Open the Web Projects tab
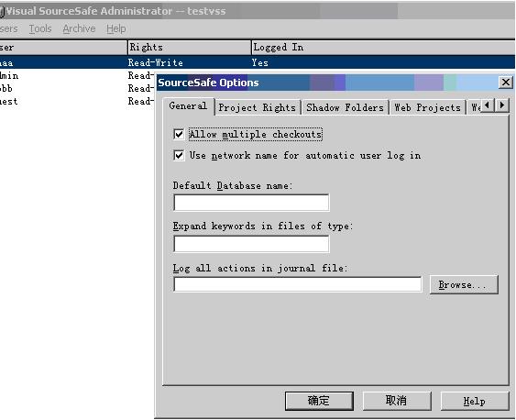Screen dimensions: 516x420 pyautogui.click(x=427, y=107)
